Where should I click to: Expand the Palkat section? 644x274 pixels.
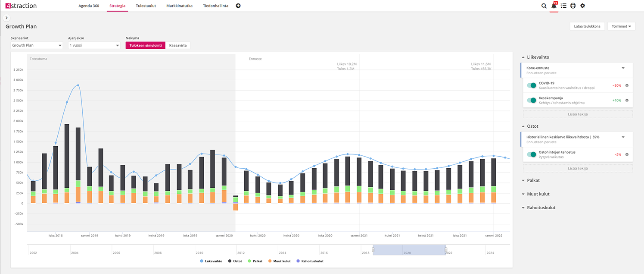(533, 180)
